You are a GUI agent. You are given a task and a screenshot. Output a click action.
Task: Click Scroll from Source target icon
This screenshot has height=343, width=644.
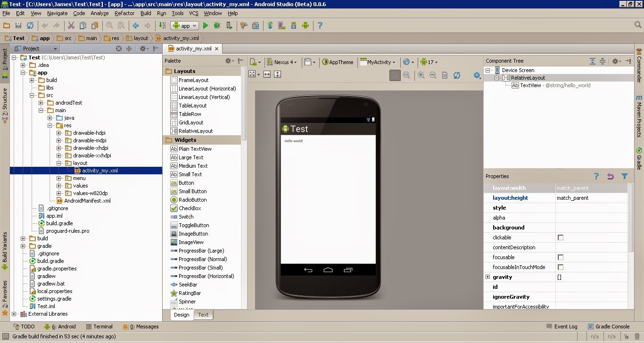click(x=119, y=49)
